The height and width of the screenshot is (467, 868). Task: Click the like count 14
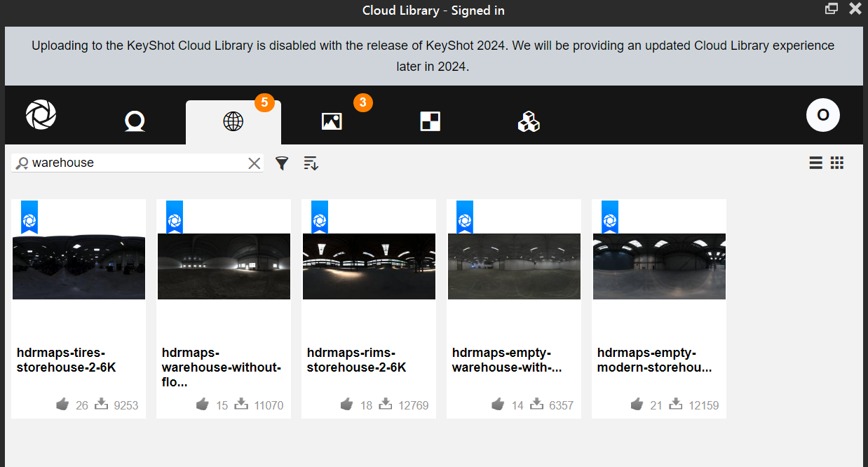click(x=517, y=405)
